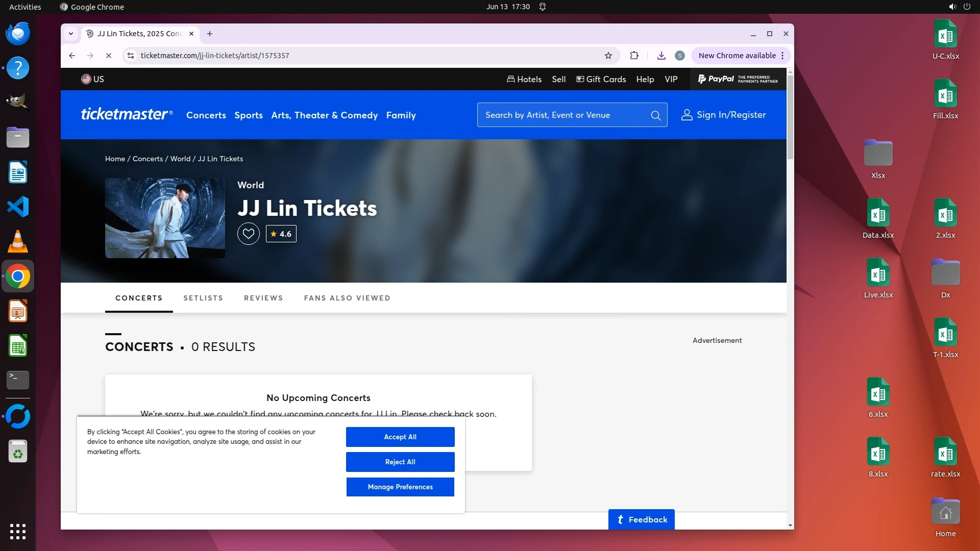Switch to the Setlists tab
The height and width of the screenshot is (551, 980).
point(203,298)
